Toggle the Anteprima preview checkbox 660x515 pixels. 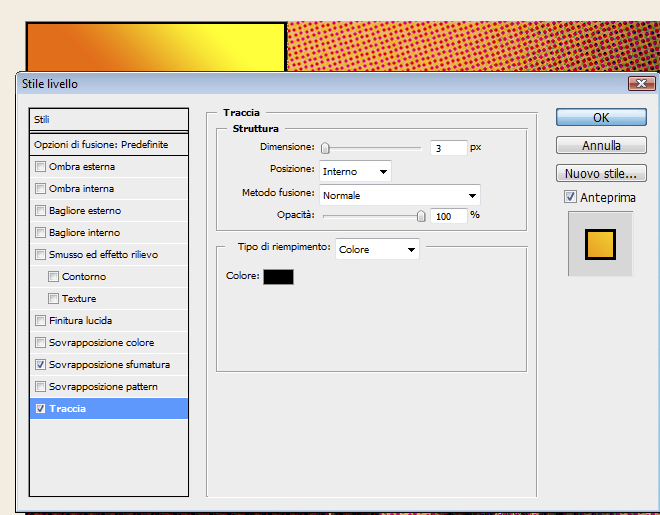[570, 196]
